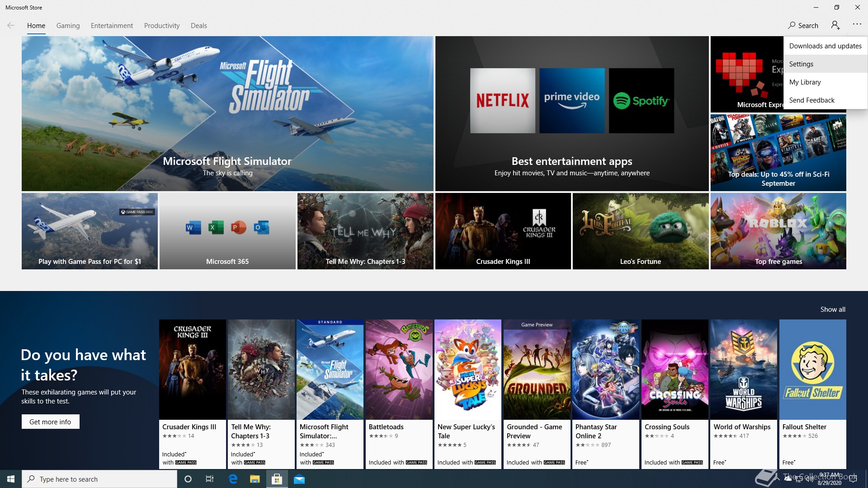Screen dimensions: 868x488
Task: Open Task View on taskbar
Action: [x=210, y=479]
